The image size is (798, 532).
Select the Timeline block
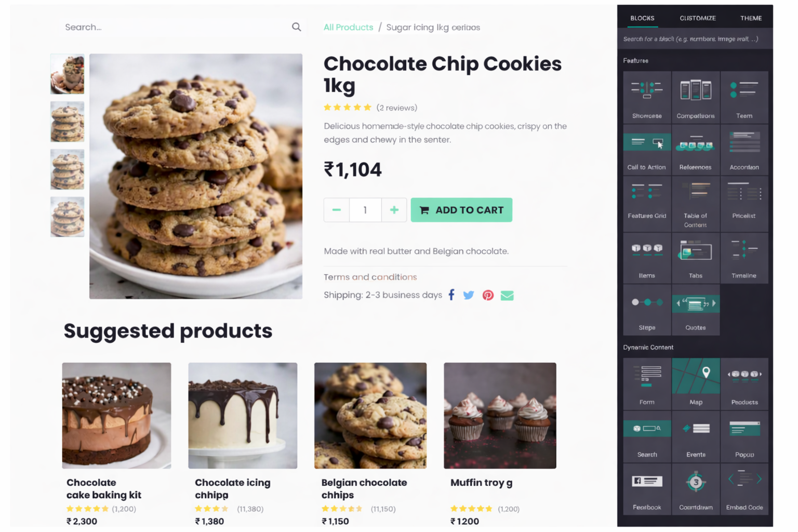click(744, 258)
